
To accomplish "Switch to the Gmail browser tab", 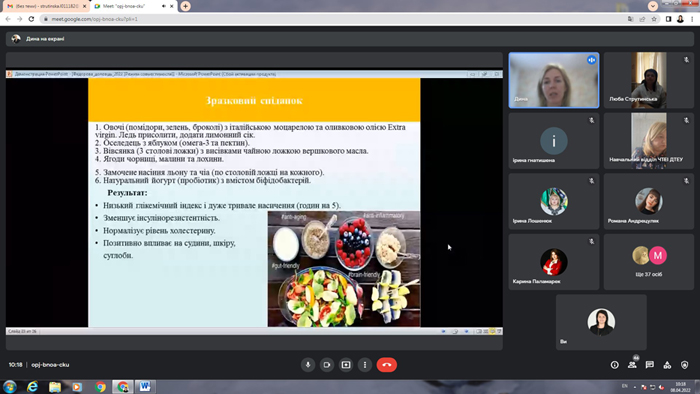I will (46, 6).
